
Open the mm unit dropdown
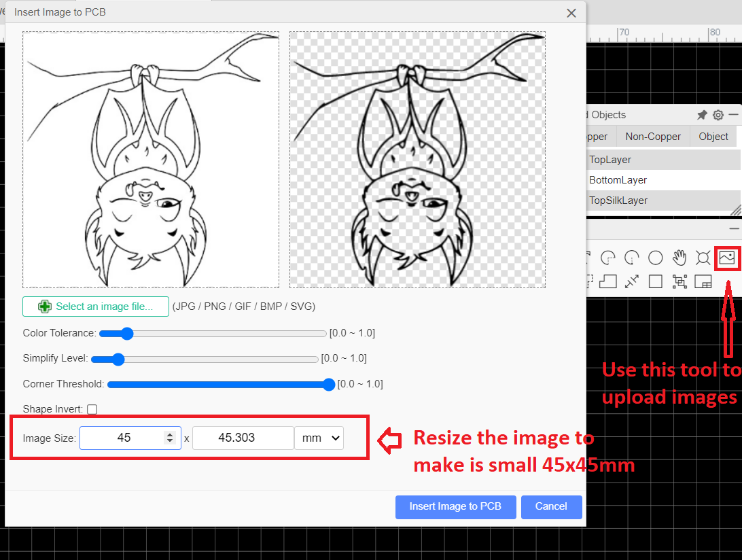319,438
